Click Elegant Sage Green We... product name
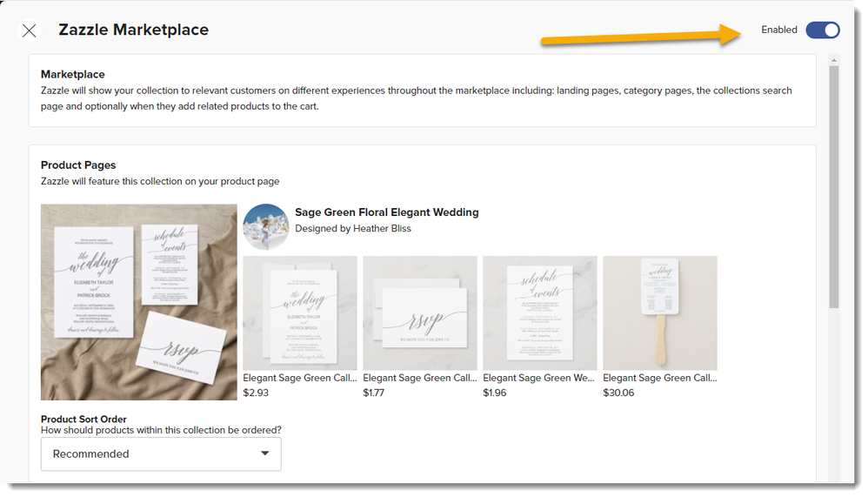This screenshot has height=497, width=868. pos(538,378)
